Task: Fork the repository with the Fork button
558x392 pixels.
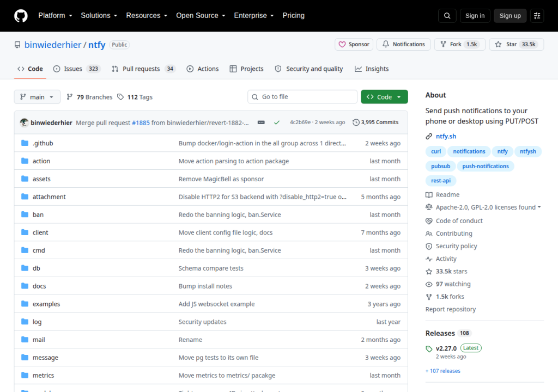Action: coord(459,44)
